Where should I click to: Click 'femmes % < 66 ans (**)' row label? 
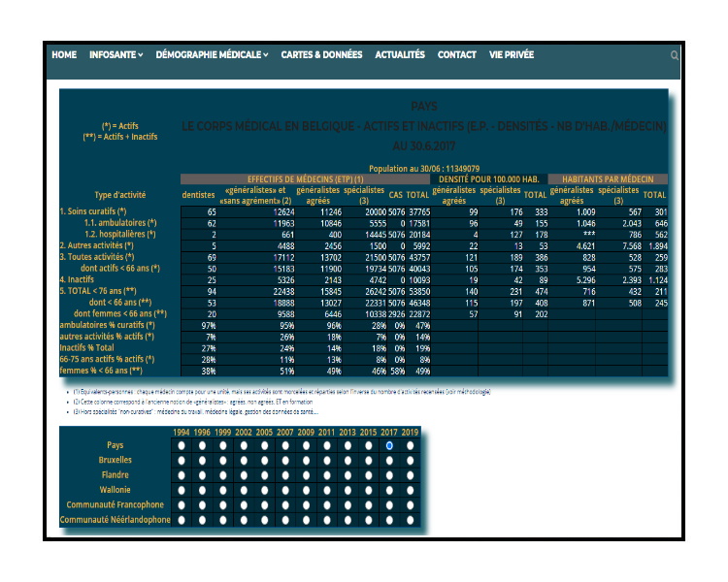click(101, 371)
